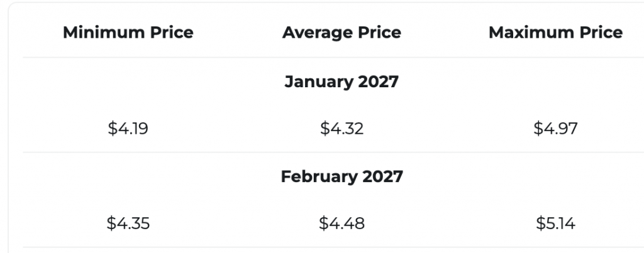Select the $5.14 maximum price value
Image resolution: width=644 pixels, height=253 pixels.
(x=555, y=223)
